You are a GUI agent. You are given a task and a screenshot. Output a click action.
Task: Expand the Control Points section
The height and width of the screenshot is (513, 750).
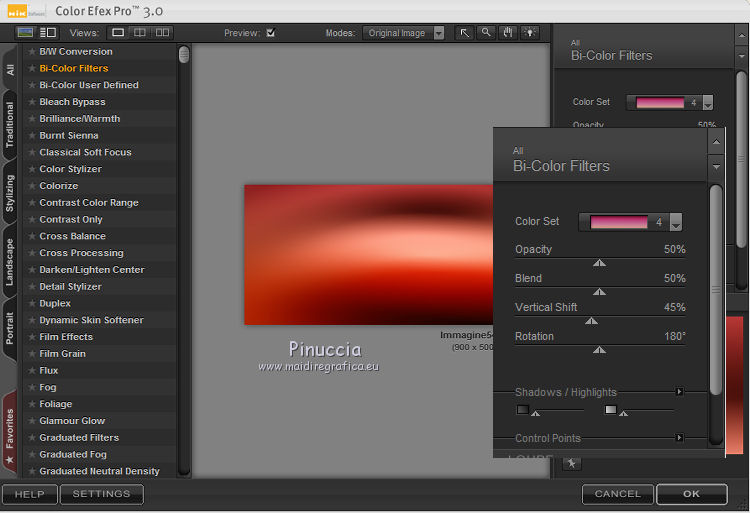pos(679,437)
